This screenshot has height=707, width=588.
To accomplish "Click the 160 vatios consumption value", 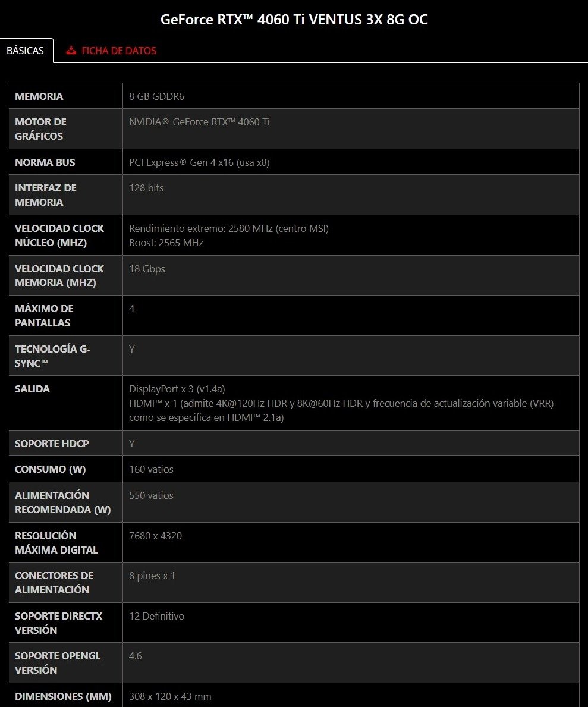I will click(x=151, y=469).
